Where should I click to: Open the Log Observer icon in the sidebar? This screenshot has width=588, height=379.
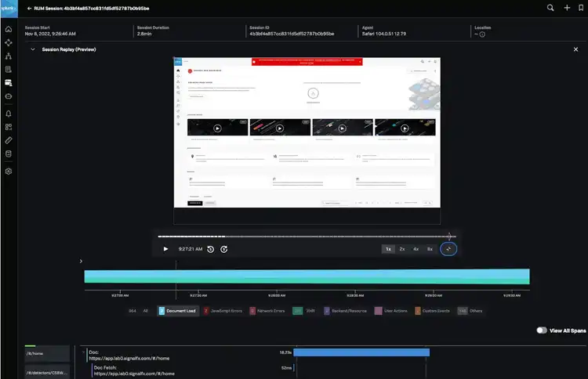coord(9,69)
